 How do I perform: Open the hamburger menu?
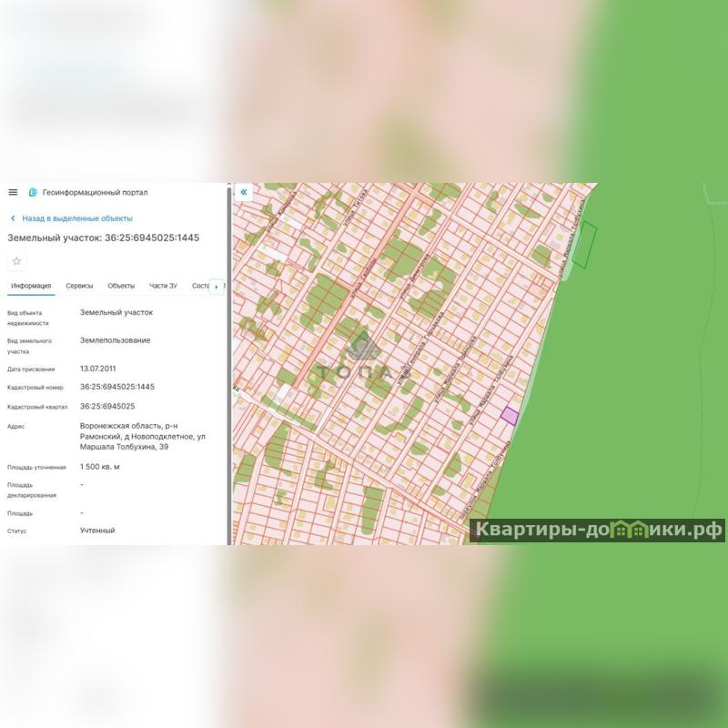(x=13, y=192)
